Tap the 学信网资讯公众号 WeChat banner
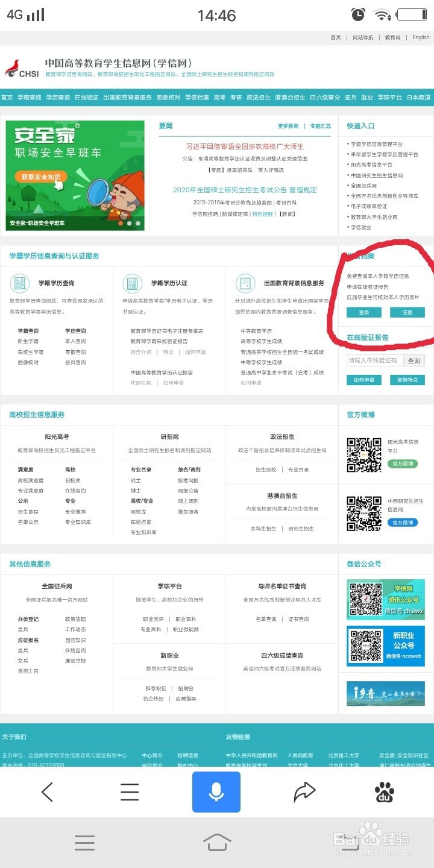434x868 pixels. point(386,599)
